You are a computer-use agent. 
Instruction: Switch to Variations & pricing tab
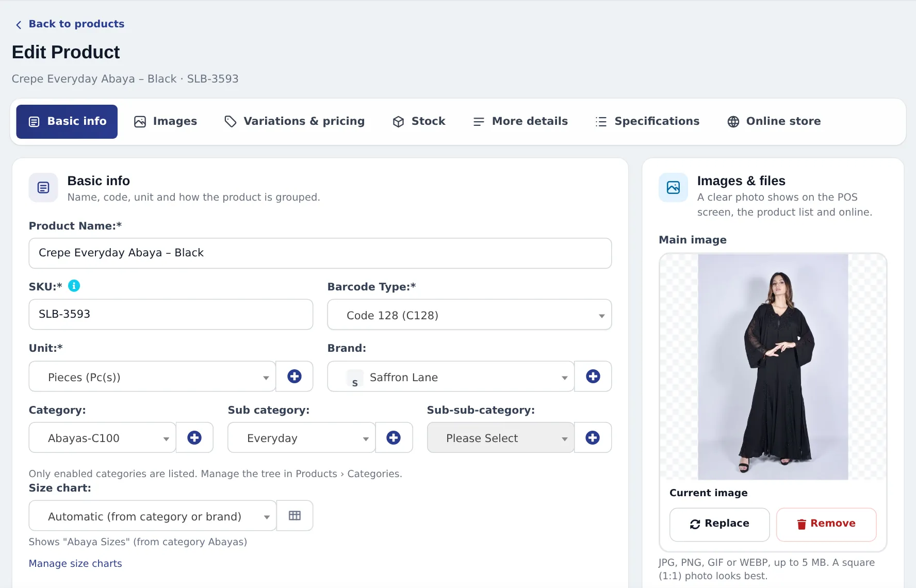(x=295, y=121)
